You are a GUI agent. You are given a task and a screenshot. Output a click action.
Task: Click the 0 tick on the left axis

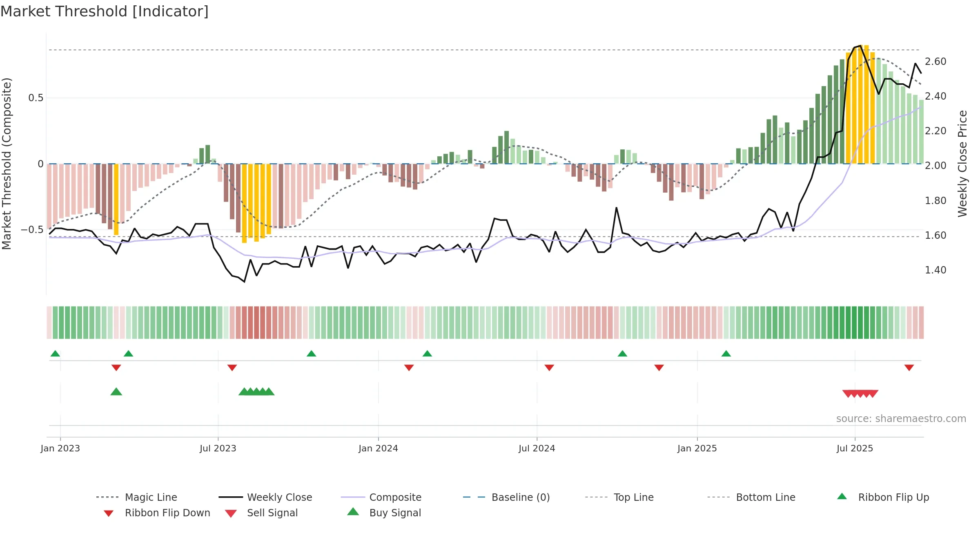[x=40, y=164]
